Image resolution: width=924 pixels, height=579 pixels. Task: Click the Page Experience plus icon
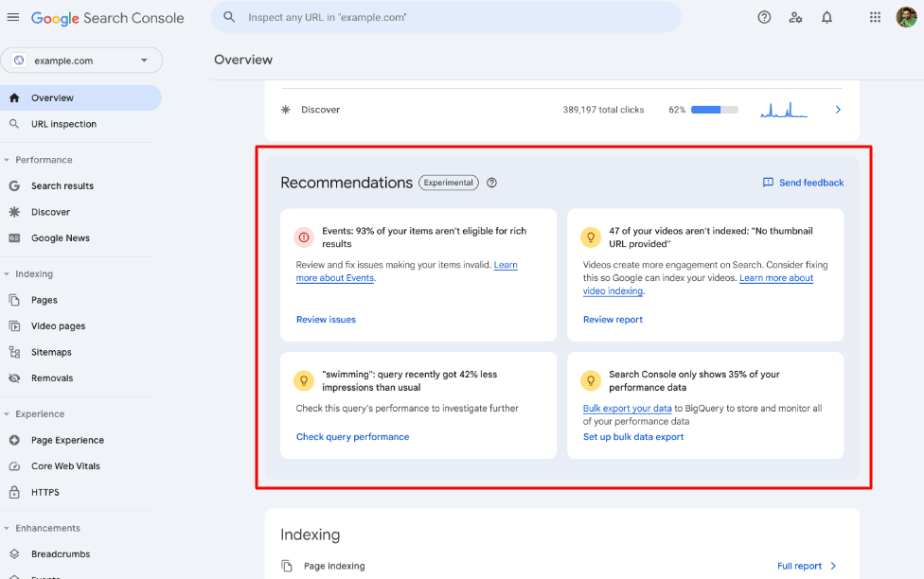(15, 440)
